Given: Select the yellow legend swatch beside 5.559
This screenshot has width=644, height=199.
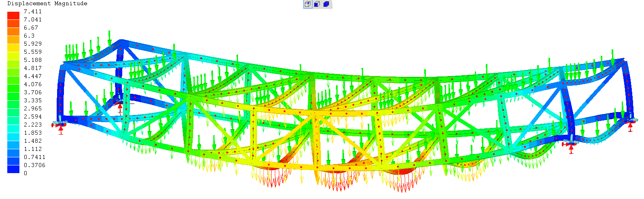Looking at the screenshot, I should pos(13,56).
